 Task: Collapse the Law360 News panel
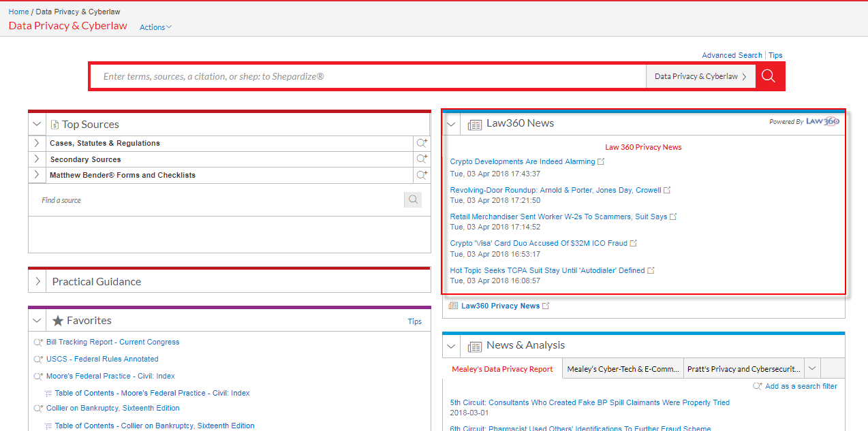point(451,125)
